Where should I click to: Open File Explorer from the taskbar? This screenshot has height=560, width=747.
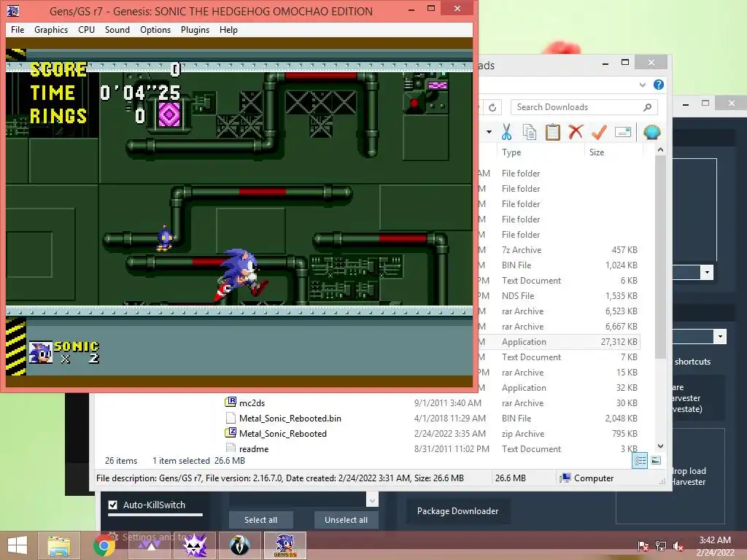58,545
